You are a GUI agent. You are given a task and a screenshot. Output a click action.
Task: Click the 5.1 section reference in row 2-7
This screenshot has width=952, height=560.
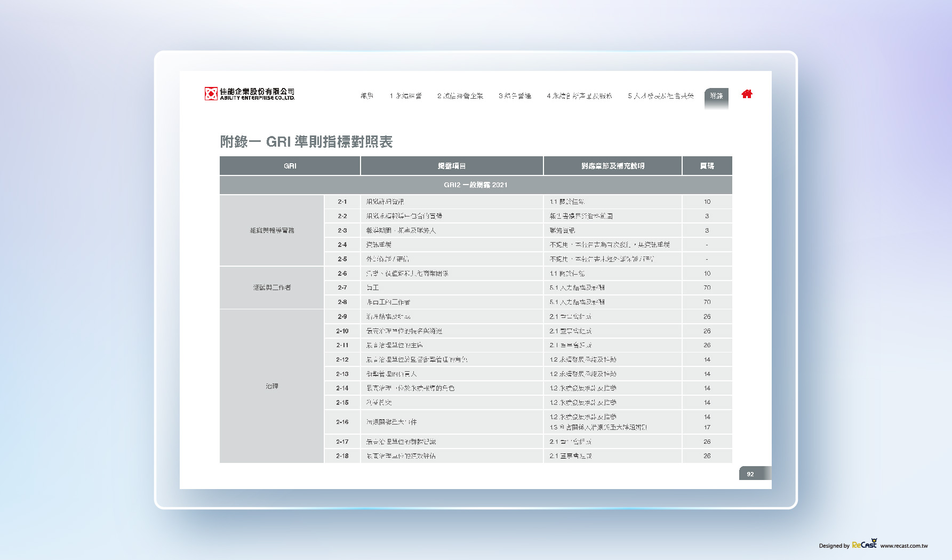[577, 287]
